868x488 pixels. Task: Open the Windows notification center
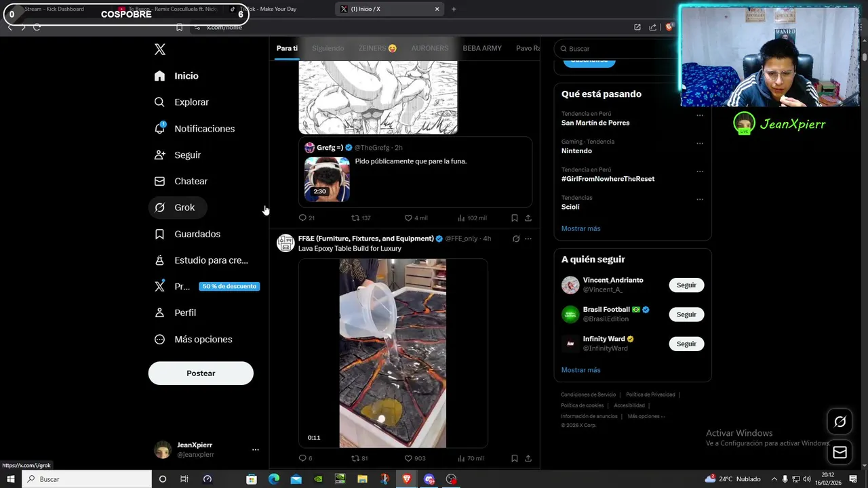854,479
